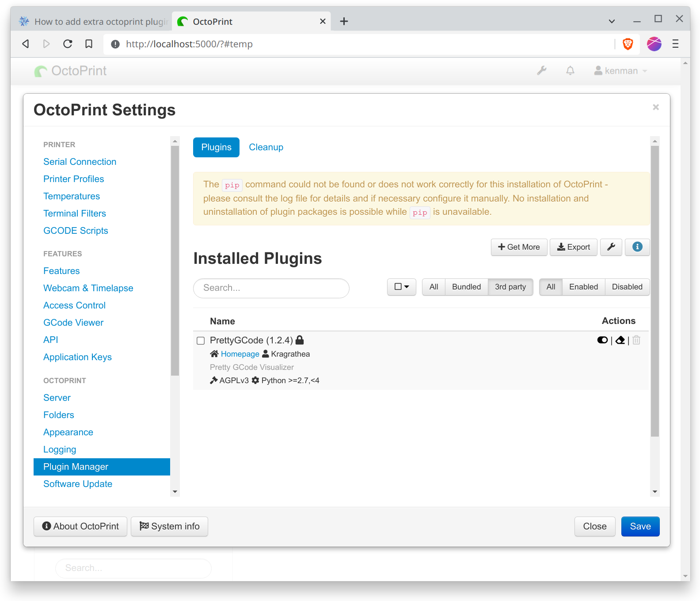Save the settings
700x601 pixels.
click(640, 526)
